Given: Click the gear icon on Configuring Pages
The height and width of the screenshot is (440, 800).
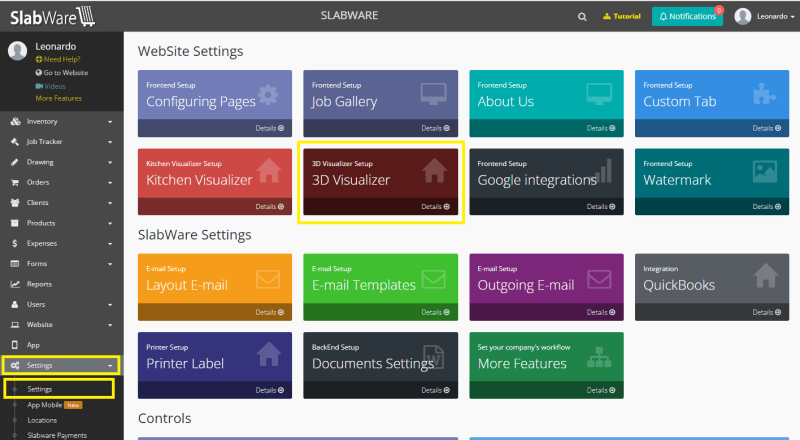Looking at the screenshot, I should coord(268,95).
